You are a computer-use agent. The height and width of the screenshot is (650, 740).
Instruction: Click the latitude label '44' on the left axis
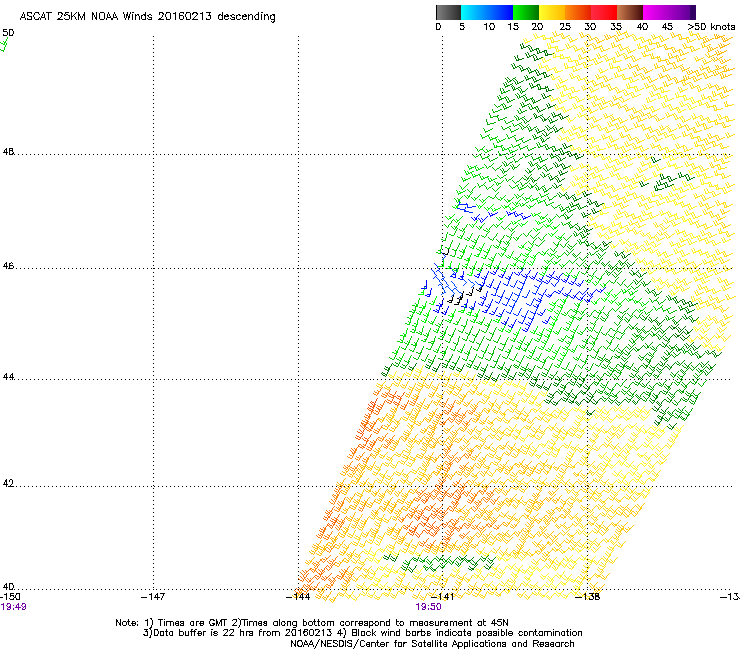coord(8,377)
